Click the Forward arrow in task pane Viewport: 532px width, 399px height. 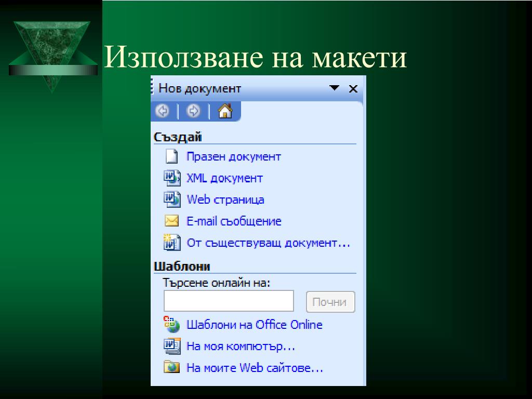[193, 111]
